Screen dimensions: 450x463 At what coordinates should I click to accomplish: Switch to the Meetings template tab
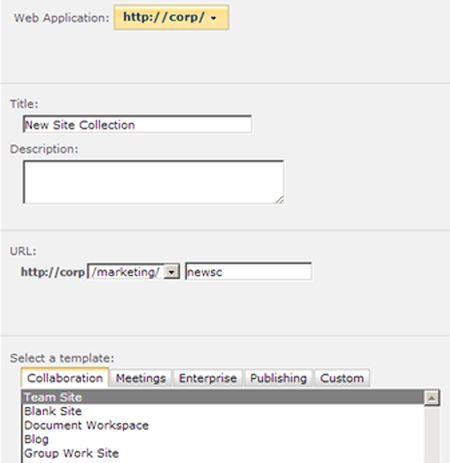pos(141,378)
